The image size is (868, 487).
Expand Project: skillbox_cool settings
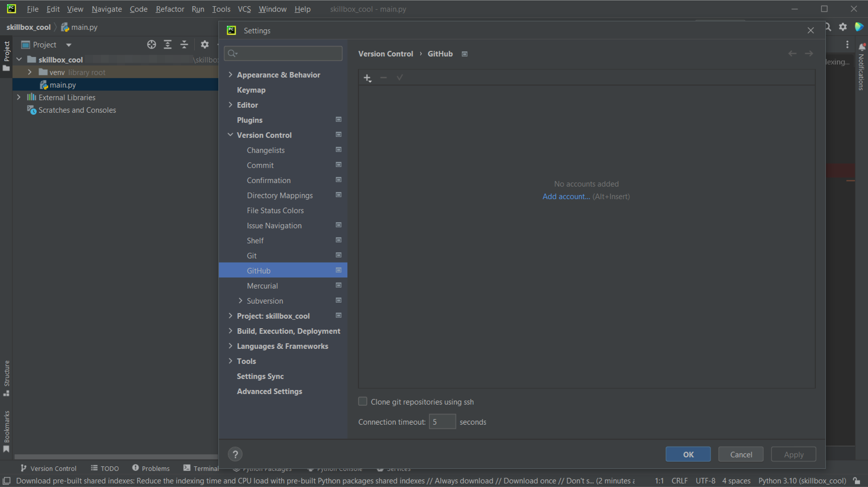[x=231, y=316]
